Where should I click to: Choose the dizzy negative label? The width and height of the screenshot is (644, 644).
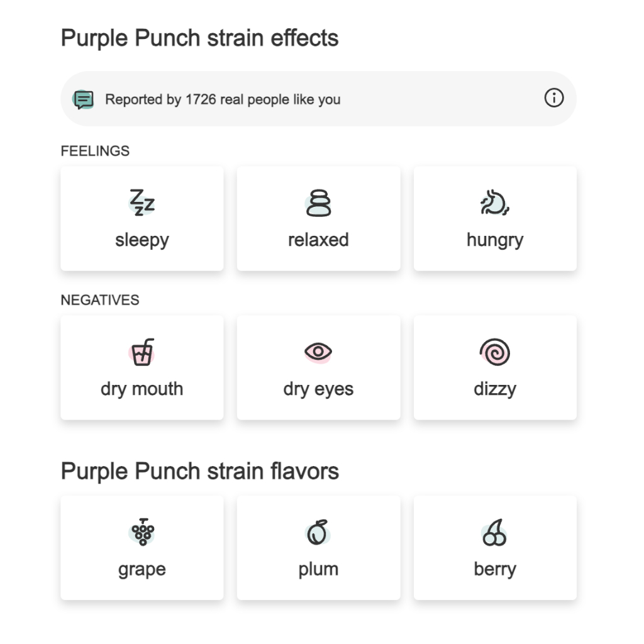(x=495, y=389)
